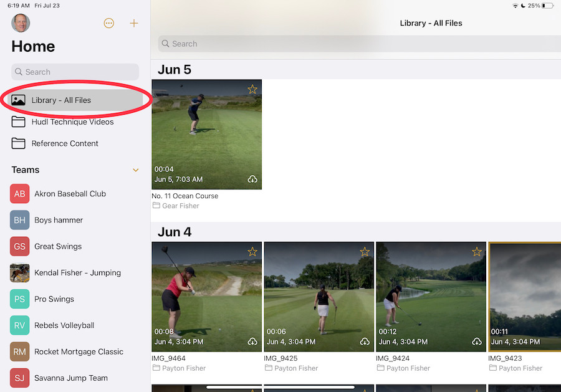Click the Library image icon in sidebar

click(x=18, y=100)
